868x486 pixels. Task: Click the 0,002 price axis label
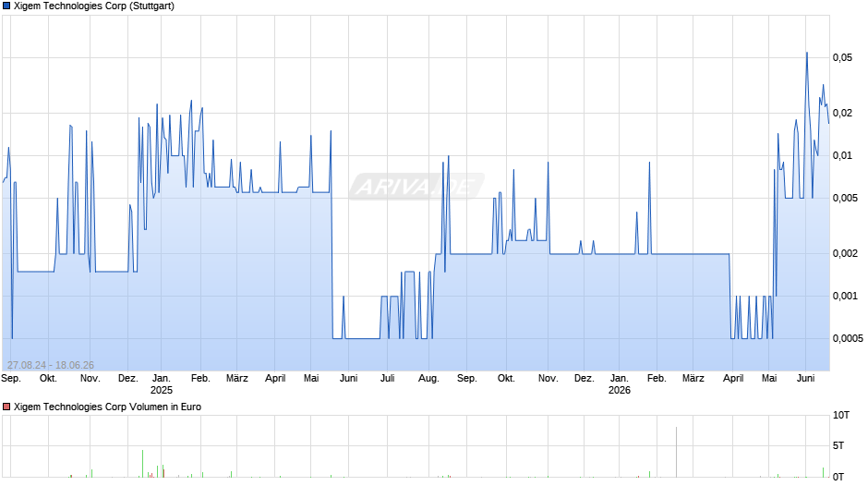pos(845,253)
